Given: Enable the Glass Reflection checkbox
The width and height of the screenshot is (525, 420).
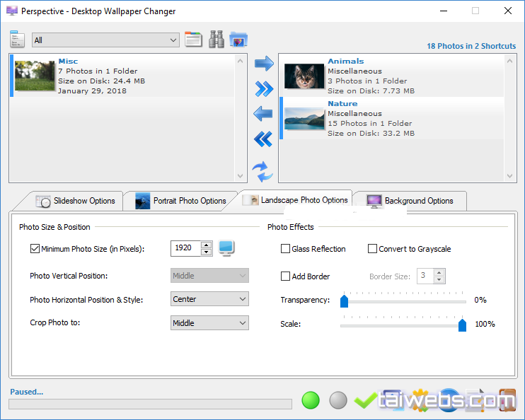Looking at the screenshot, I should 286,249.
